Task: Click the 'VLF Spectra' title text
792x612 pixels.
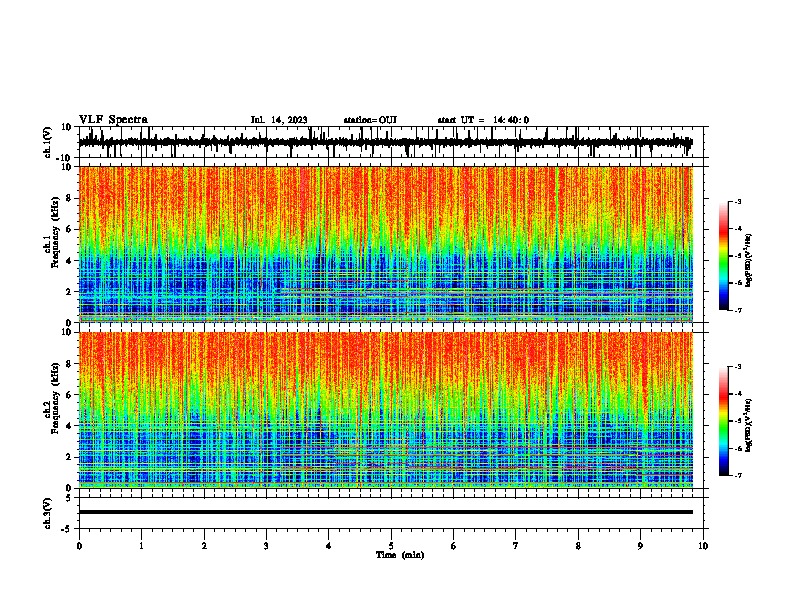Action: (113, 120)
